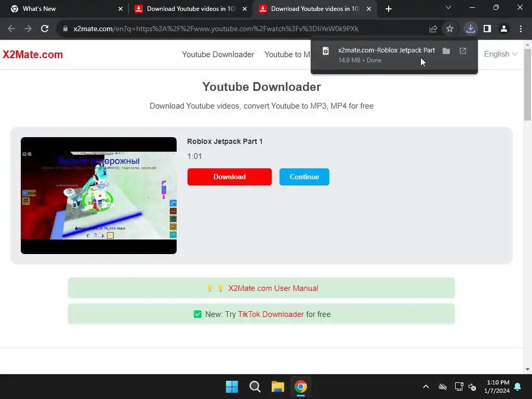Click the page vertical scrollbar thumb
The width and height of the screenshot is (532, 399).
pyautogui.click(x=528, y=85)
